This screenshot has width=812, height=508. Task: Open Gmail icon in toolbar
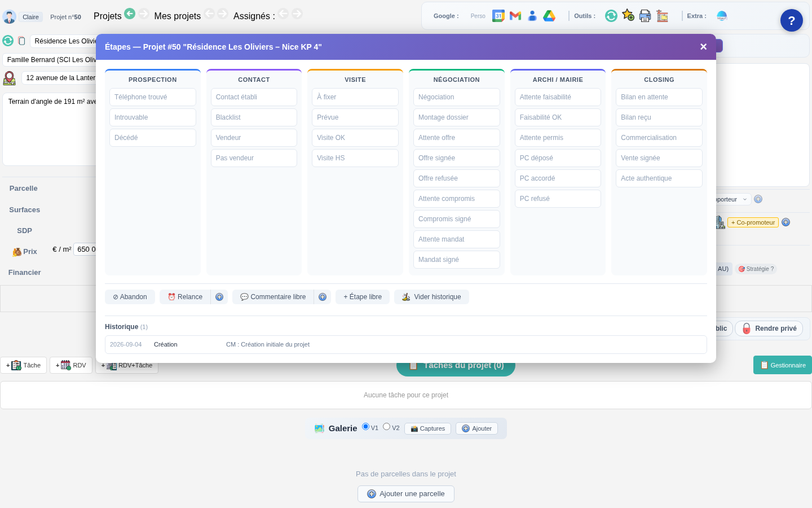click(515, 16)
